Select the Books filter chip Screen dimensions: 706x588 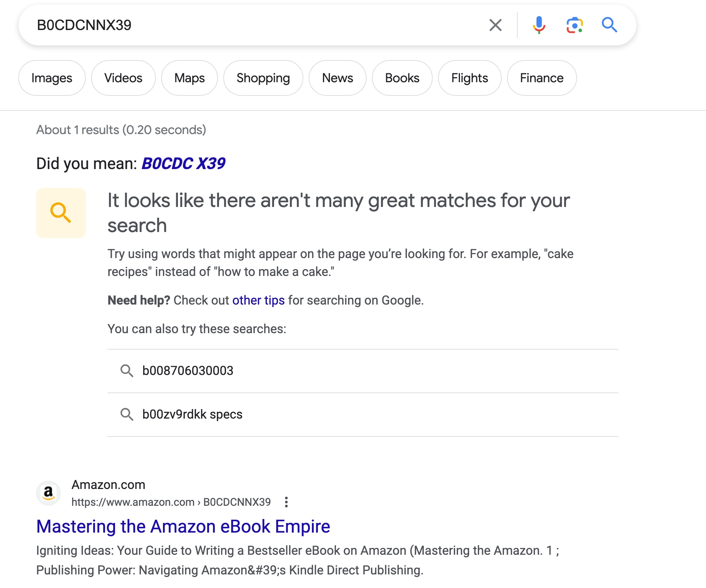point(402,78)
